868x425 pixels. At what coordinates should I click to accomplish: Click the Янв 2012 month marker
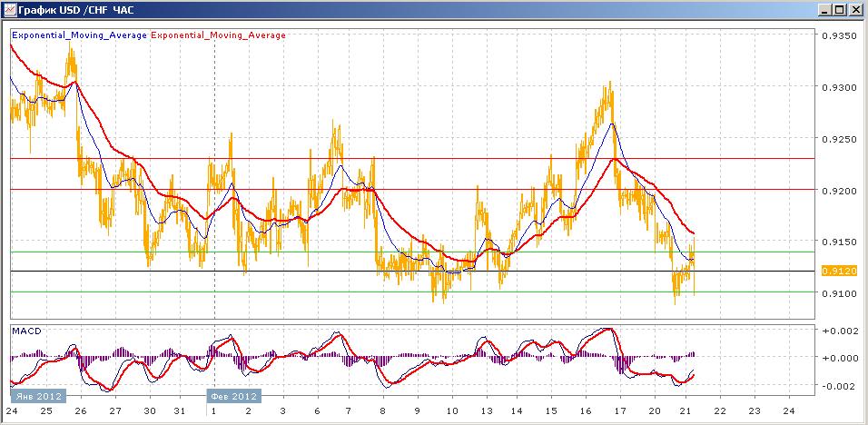[x=39, y=396]
